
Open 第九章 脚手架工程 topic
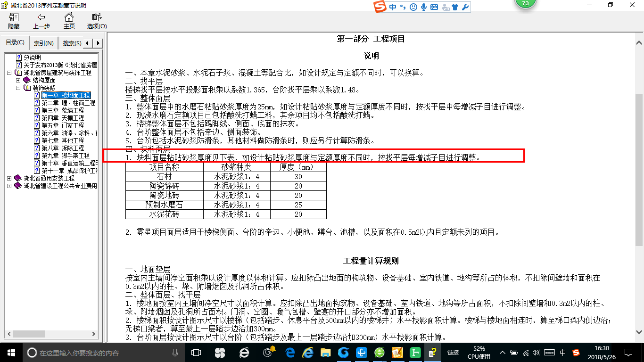[66, 156]
